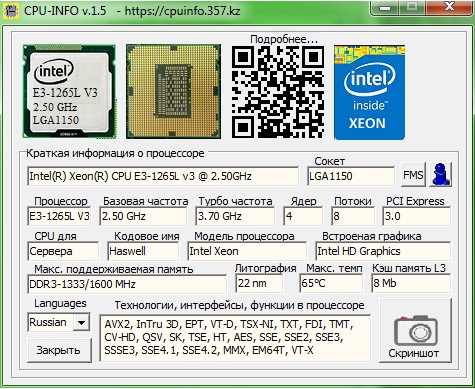This screenshot has height=389, width=475.
Task: Take a screenshot with the camera Скриншот button
Action: (x=415, y=331)
